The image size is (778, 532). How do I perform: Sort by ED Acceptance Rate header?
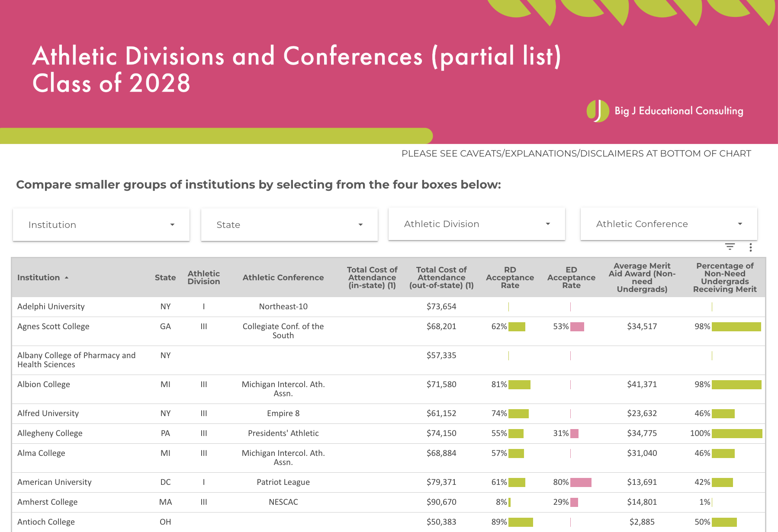pyautogui.click(x=571, y=278)
